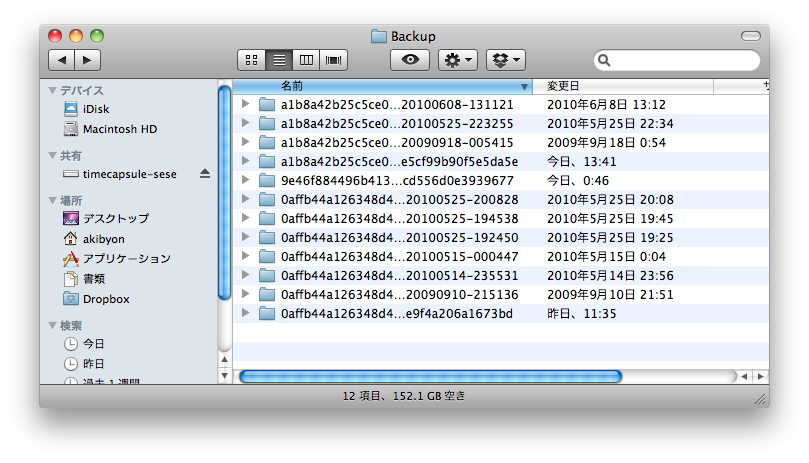Collapse the 場所 sidebar section
809x463 pixels.
click(52, 200)
